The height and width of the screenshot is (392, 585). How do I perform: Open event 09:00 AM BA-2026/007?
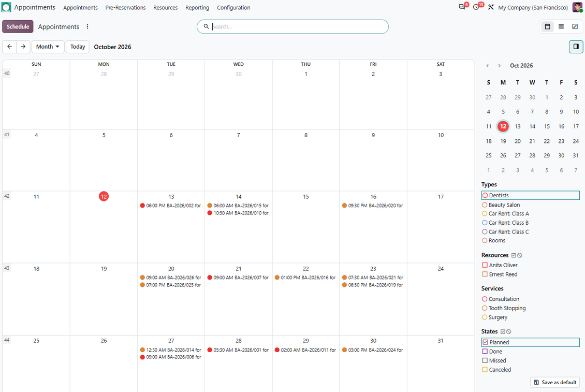tap(239, 278)
